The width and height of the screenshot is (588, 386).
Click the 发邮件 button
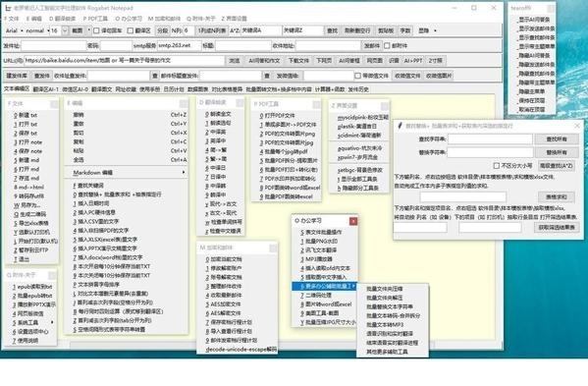(372, 46)
